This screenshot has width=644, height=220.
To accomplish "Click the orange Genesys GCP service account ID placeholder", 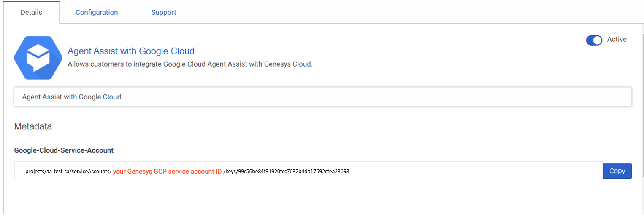I will [x=167, y=172].
